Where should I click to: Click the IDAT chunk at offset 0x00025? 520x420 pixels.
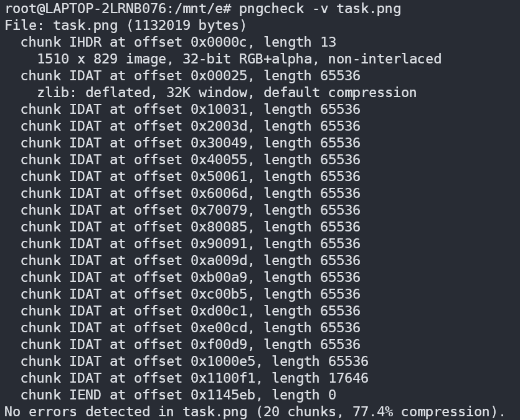coord(190,76)
